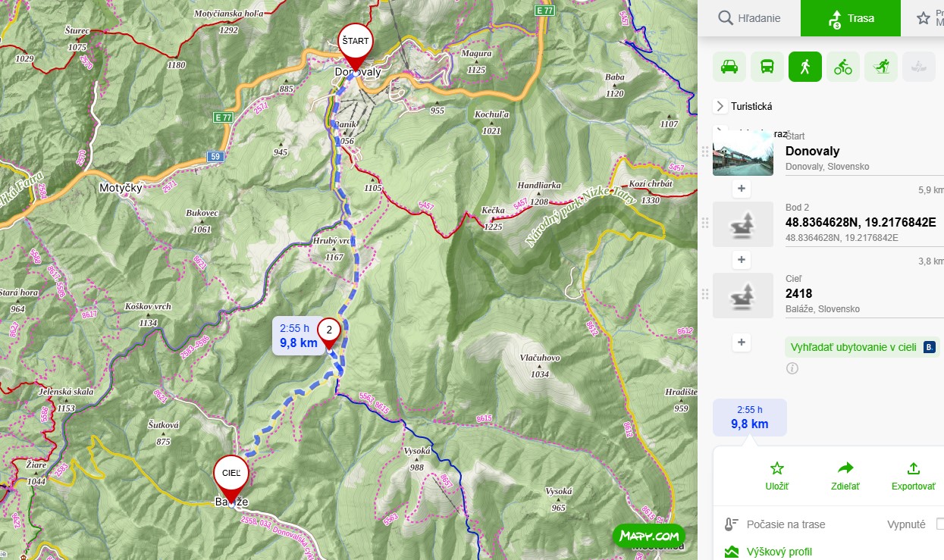The width and height of the screenshot is (944, 560).
Task: Click the Zdieľať share arrow icon
Action: pyautogui.click(x=845, y=468)
